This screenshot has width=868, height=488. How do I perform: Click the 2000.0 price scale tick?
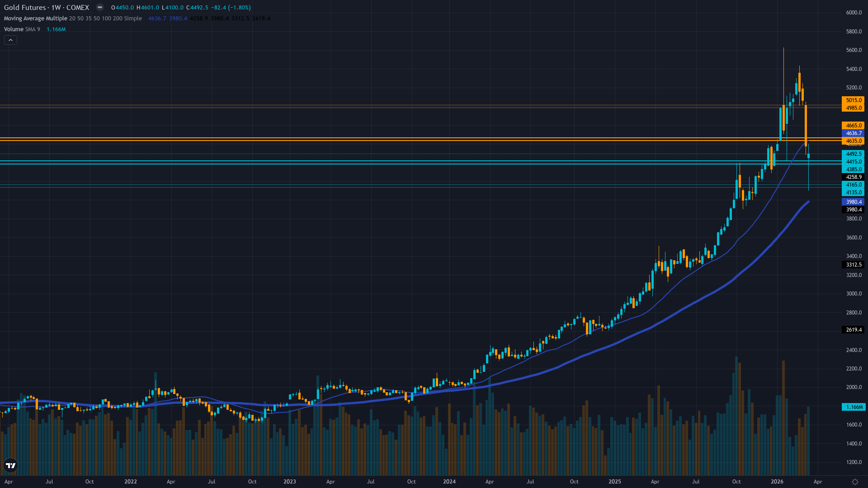(x=854, y=387)
